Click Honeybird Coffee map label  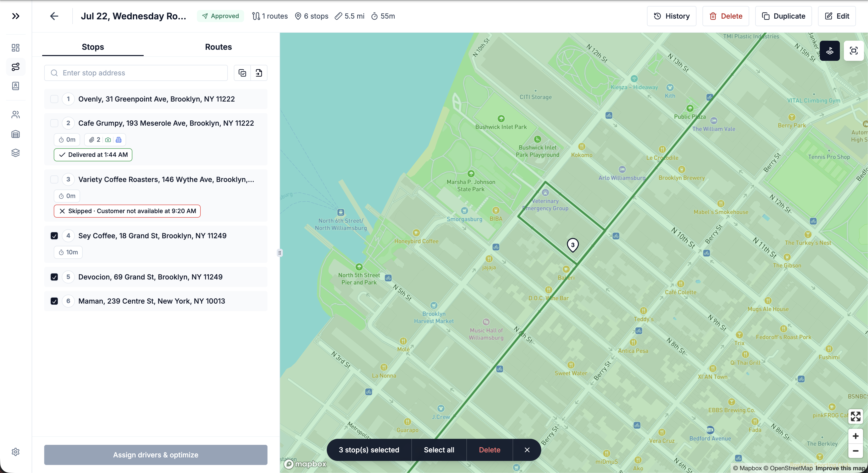[416, 241]
